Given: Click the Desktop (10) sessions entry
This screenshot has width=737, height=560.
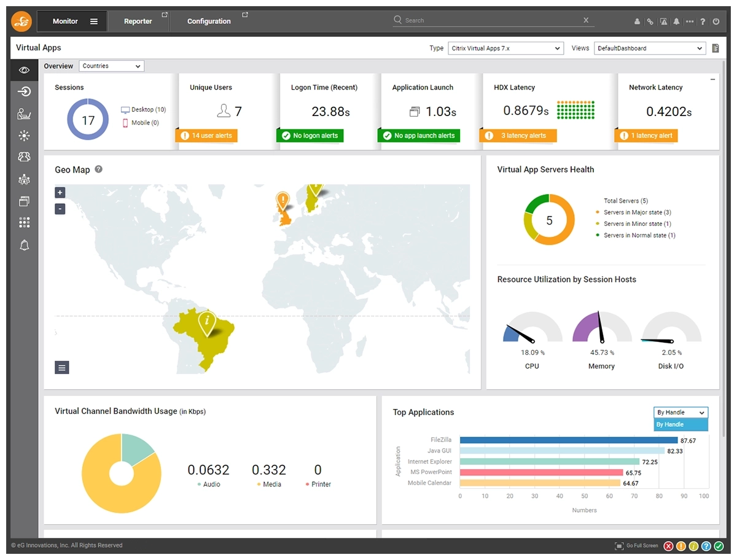Looking at the screenshot, I should [x=143, y=110].
